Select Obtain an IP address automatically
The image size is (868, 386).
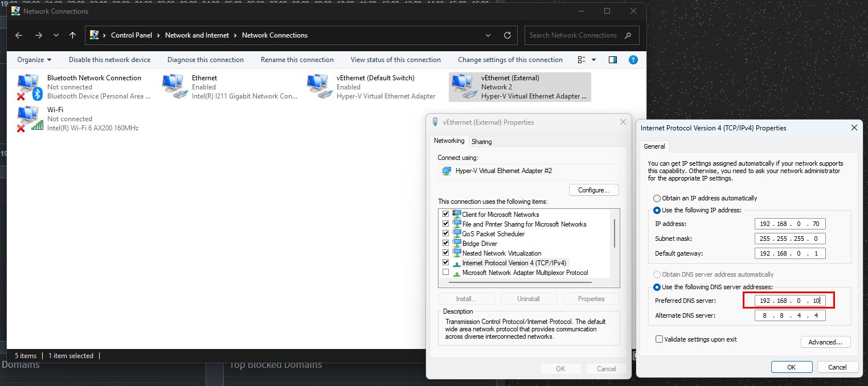pyautogui.click(x=657, y=198)
